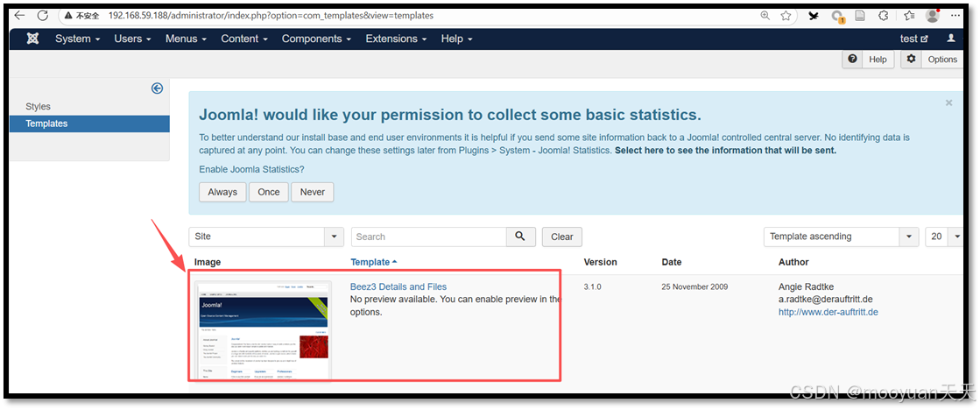This screenshot has height=410, width=980.
Task: Choose Never for Joomla statistics
Action: [313, 192]
